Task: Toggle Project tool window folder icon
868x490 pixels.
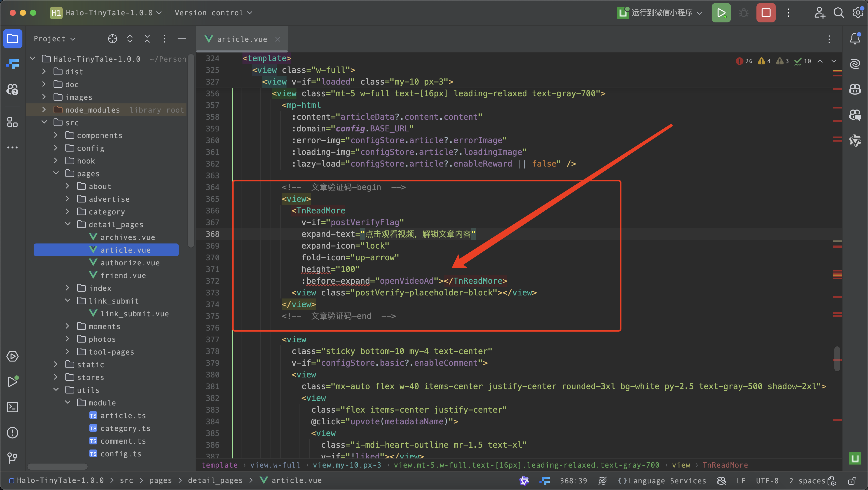Action: 12,39
